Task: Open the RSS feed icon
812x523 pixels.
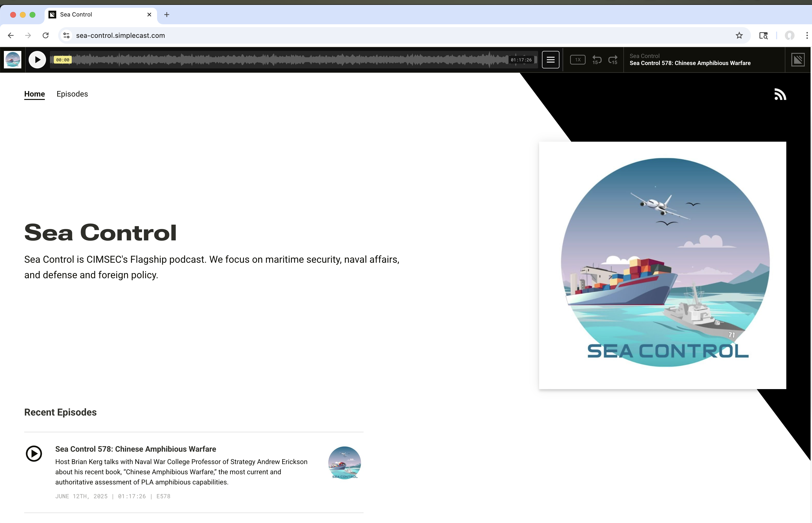Action: click(x=780, y=94)
